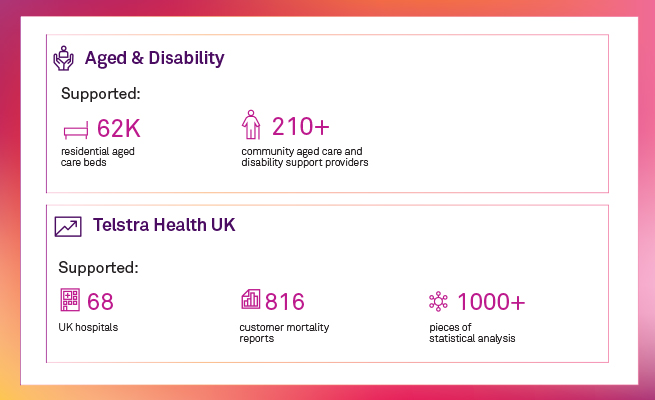
Task: Click the pieces of statistical analysis caption
Action: click(x=473, y=333)
